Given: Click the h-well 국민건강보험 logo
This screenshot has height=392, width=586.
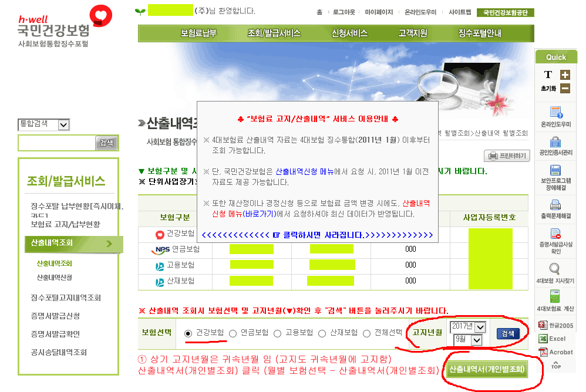Looking at the screenshot, I should [64, 26].
